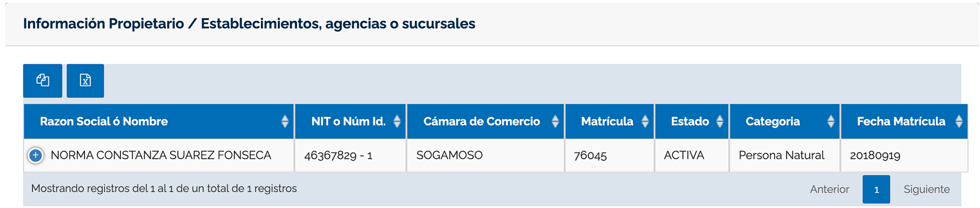The width and height of the screenshot is (980, 208).
Task: Click sort arrows on Fecha Matrícula header
Action: (959, 121)
